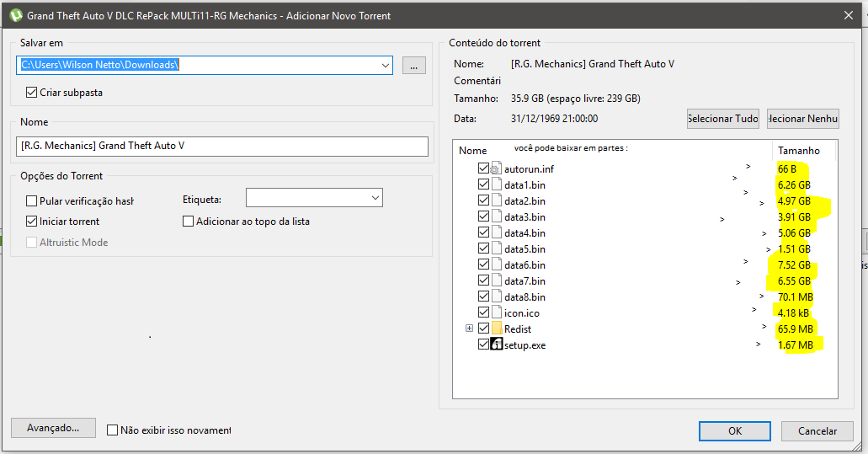Image resolution: width=868 pixels, height=454 pixels.
Task: Expand the Redist folder tree node
Action: tap(470, 328)
